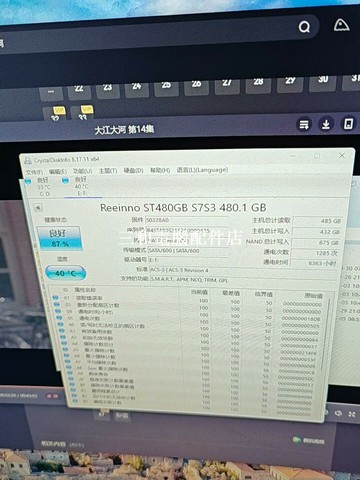Click status icon for attribute 05 row
This screenshot has width=360, height=480.
(57, 304)
